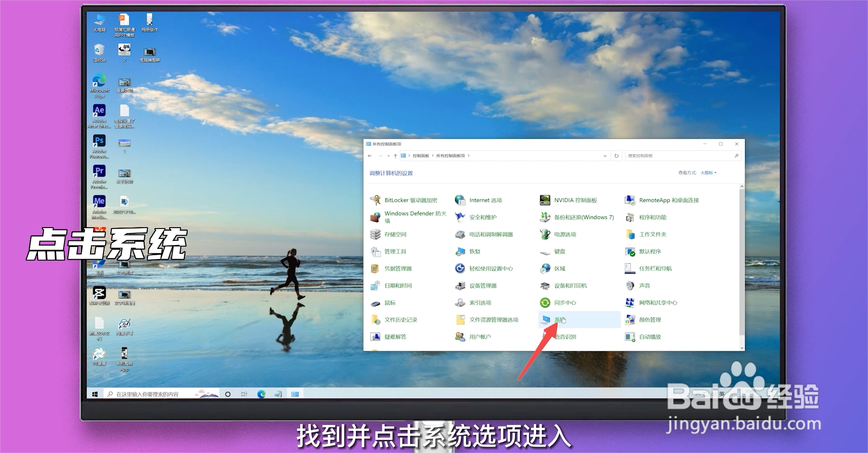Screen dimensions: 868x453
Task: Open 设备和打印机 item
Action: click(564, 286)
